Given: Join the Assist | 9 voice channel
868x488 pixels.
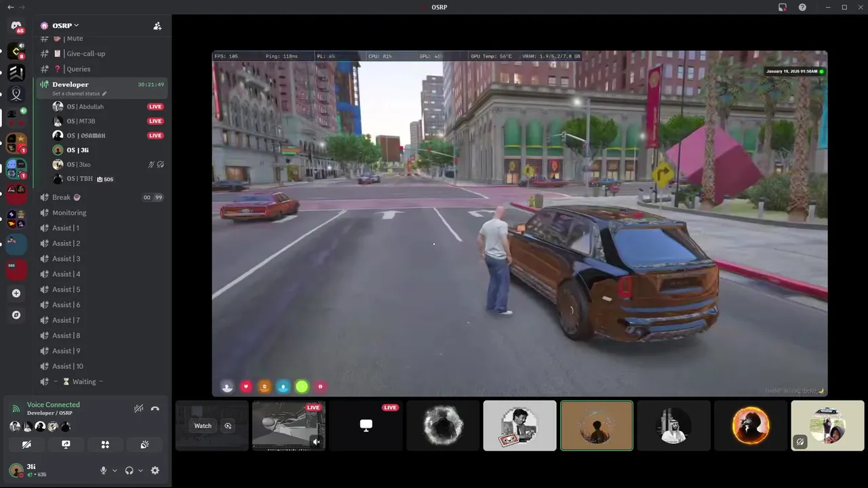Looking at the screenshot, I should pyautogui.click(x=102, y=351).
